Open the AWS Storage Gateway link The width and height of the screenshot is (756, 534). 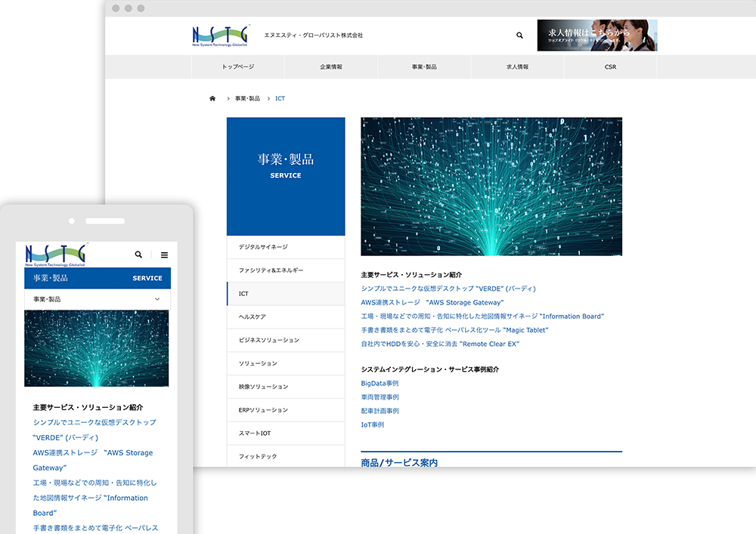point(432,302)
